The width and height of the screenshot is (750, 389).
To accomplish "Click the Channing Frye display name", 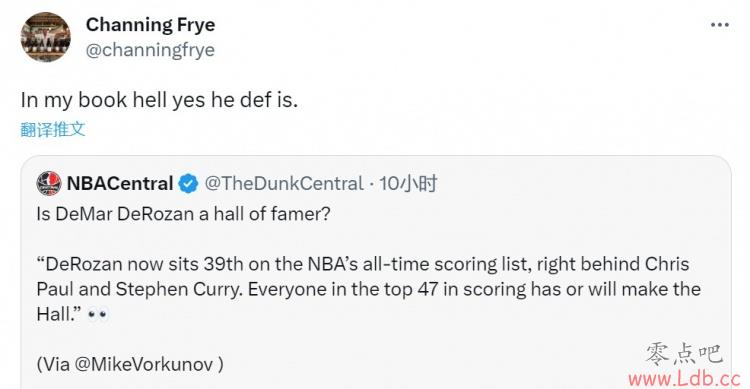I will pos(150,25).
